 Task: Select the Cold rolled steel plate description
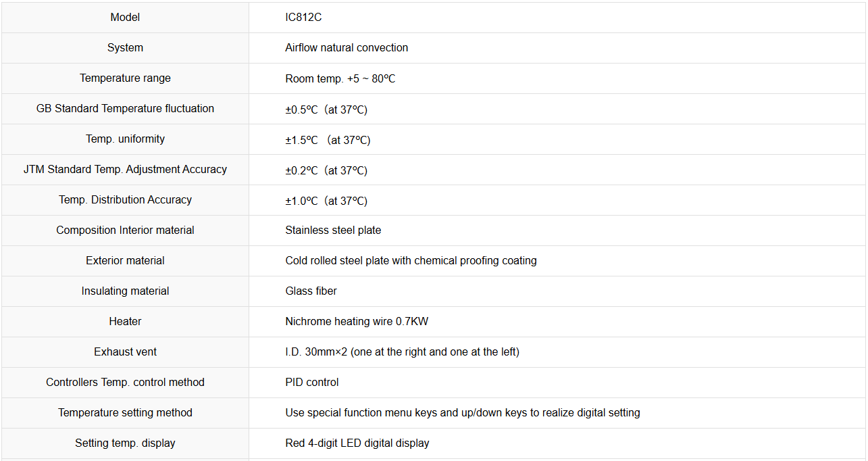(411, 261)
